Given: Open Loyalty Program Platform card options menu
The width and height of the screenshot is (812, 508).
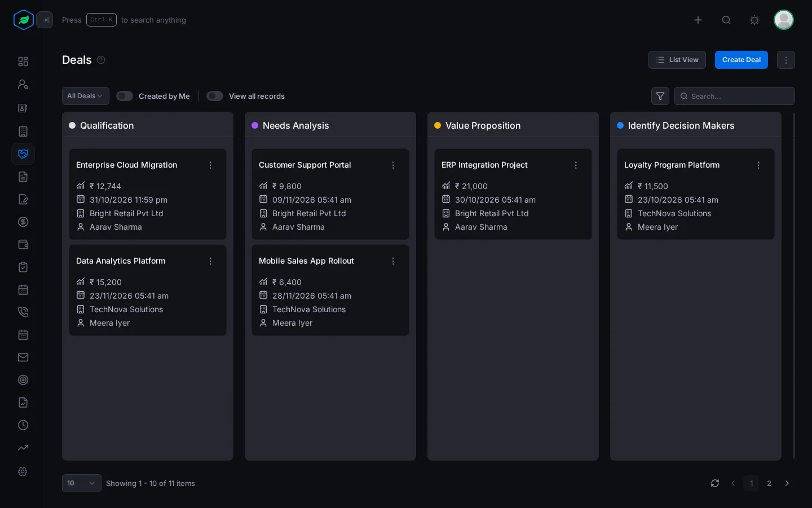Looking at the screenshot, I should pos(758,165).
